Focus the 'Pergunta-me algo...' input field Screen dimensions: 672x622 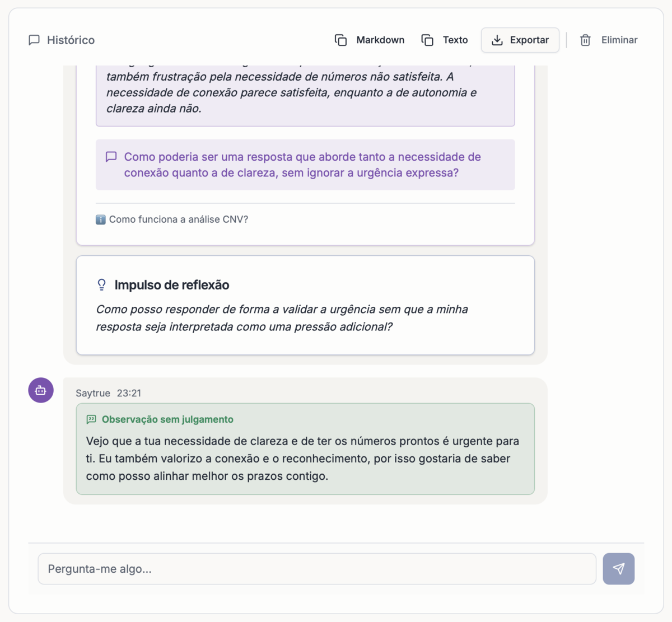coord(317,569)
